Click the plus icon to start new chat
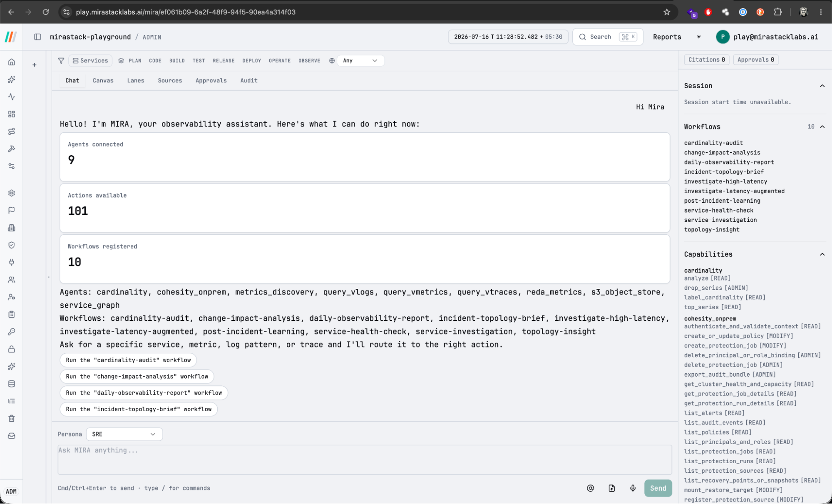832x504 pixels. click(35, 65)
